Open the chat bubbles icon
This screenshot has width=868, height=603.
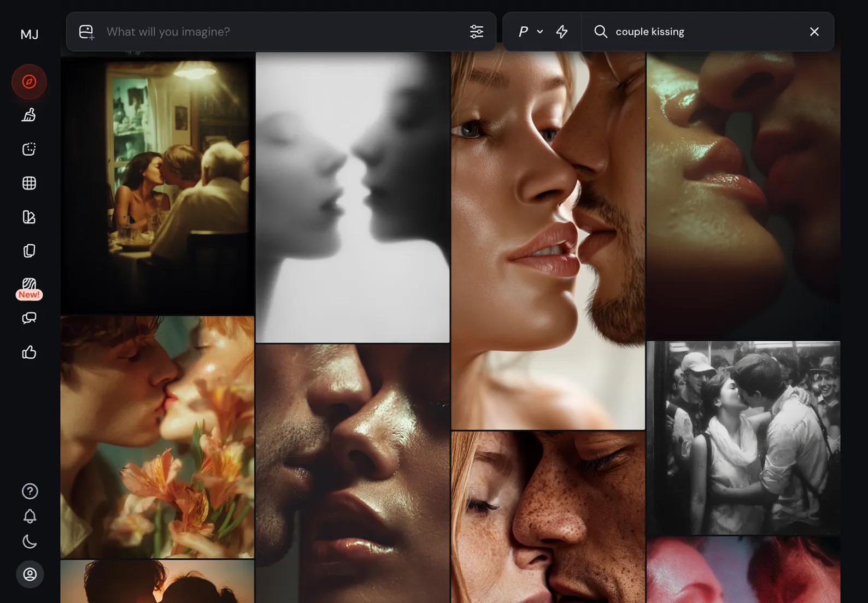coord(30,318)
